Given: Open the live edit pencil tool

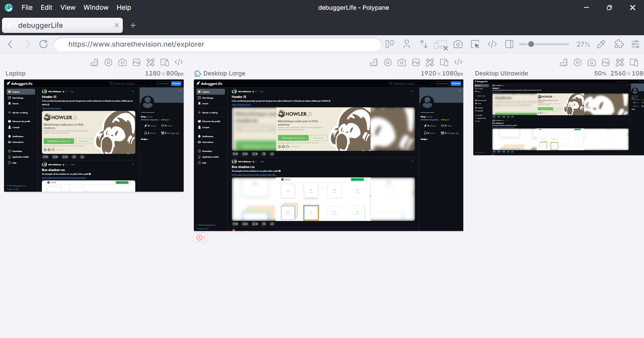Looking at the screenshot, I should tap(601, 44).
